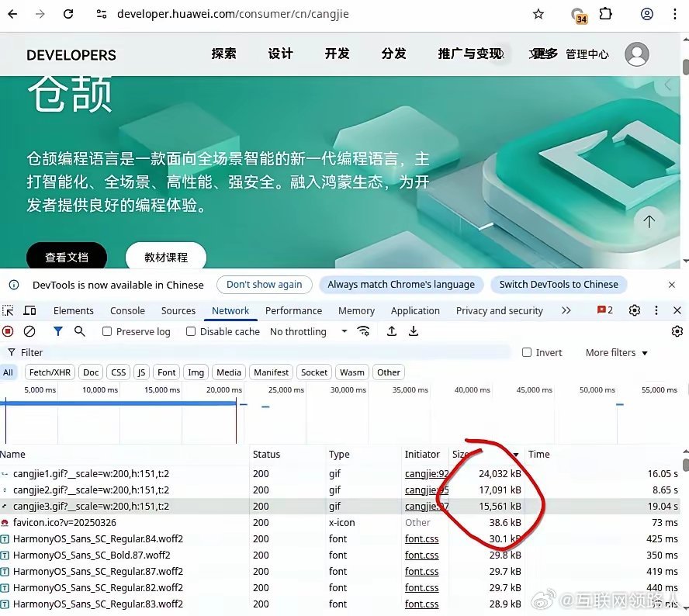The image size is (689, 616).
Task: Open No throttling dropdown
Action: click(309, 332)
